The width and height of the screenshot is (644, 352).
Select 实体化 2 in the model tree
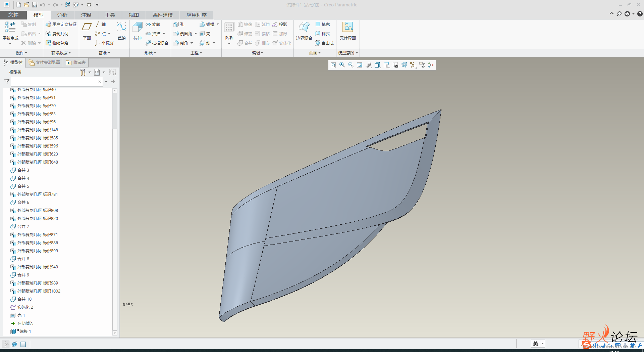coord(25,307)
